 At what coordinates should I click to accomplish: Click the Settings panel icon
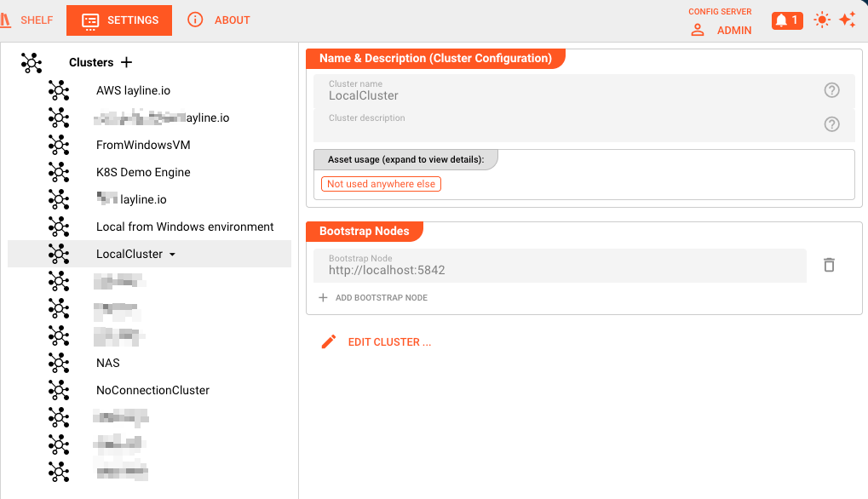pyautogui.click(x=90, y=21)
